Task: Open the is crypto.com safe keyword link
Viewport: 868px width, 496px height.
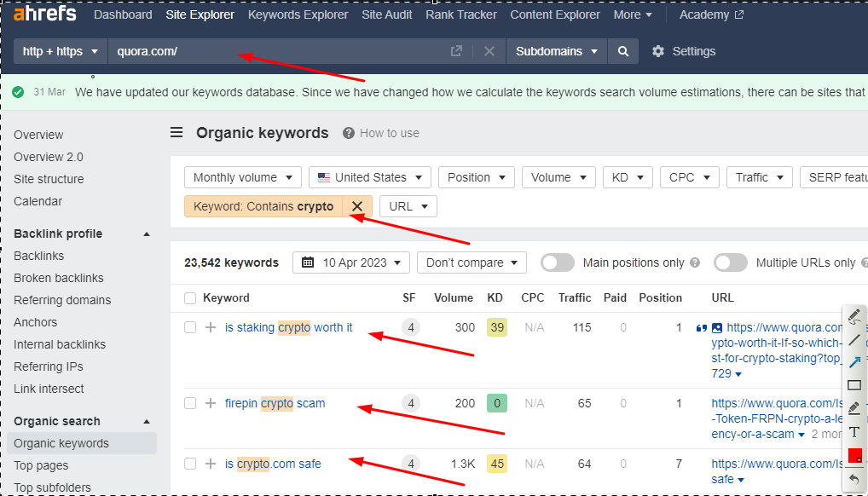Action: (x=273, y=464)
